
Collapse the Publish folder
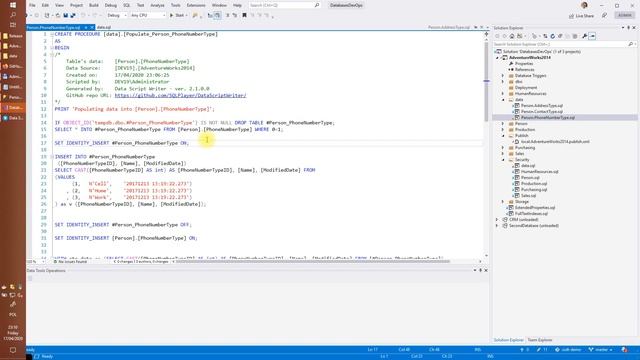coord(503,136)
